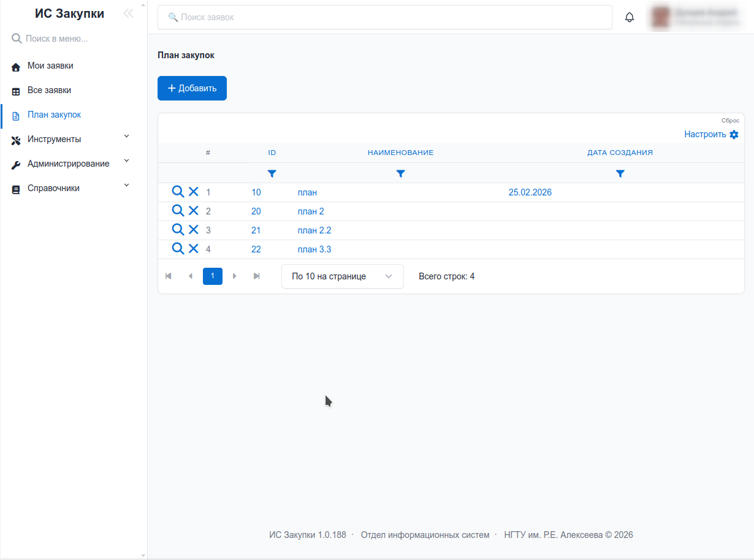Viewport: 754px width, 560px height.
Task: Go to last page of table
Action: click(x=257, y=276)
